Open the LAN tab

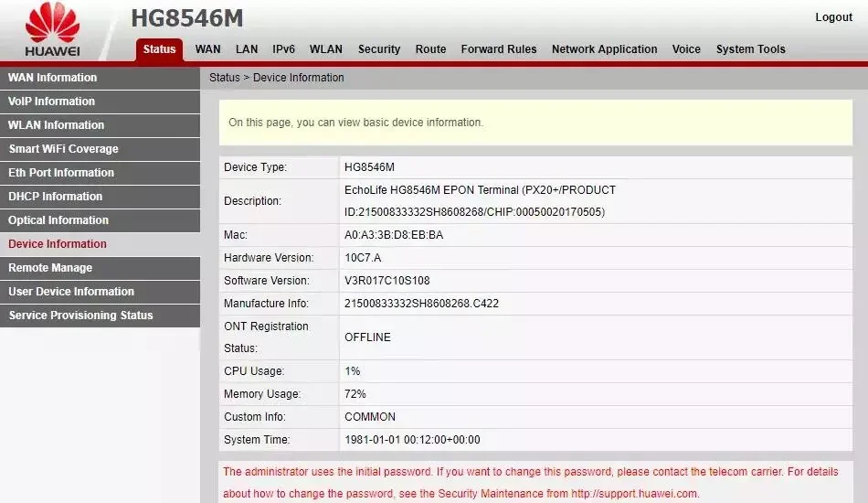pyautogui.click(x=247, y=49)
